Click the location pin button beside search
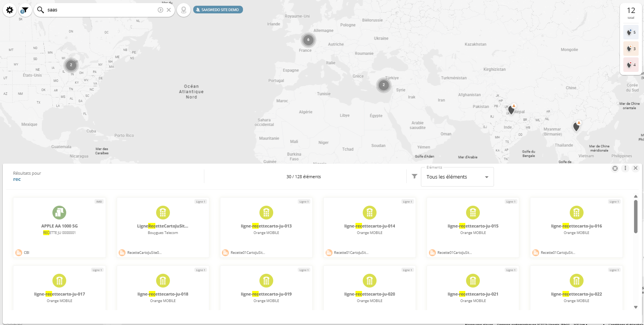This screenshot has width=644, height=325. pyautogui.click(x=184, y=10)
